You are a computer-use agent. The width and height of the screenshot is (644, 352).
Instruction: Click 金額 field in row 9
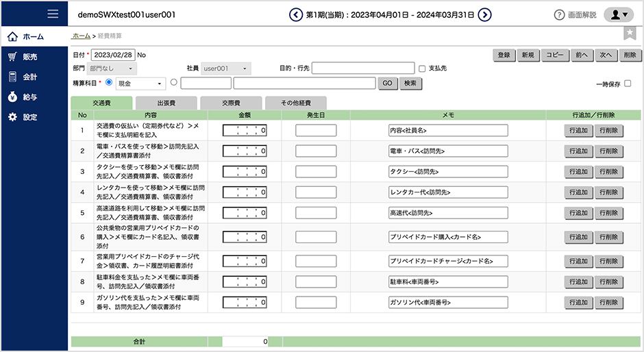(x=245, y=302)
